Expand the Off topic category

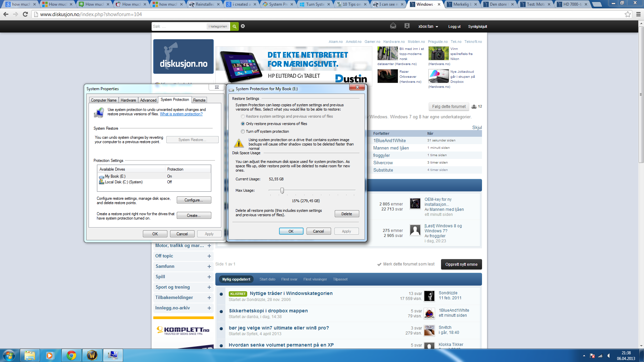click(209, 256)
